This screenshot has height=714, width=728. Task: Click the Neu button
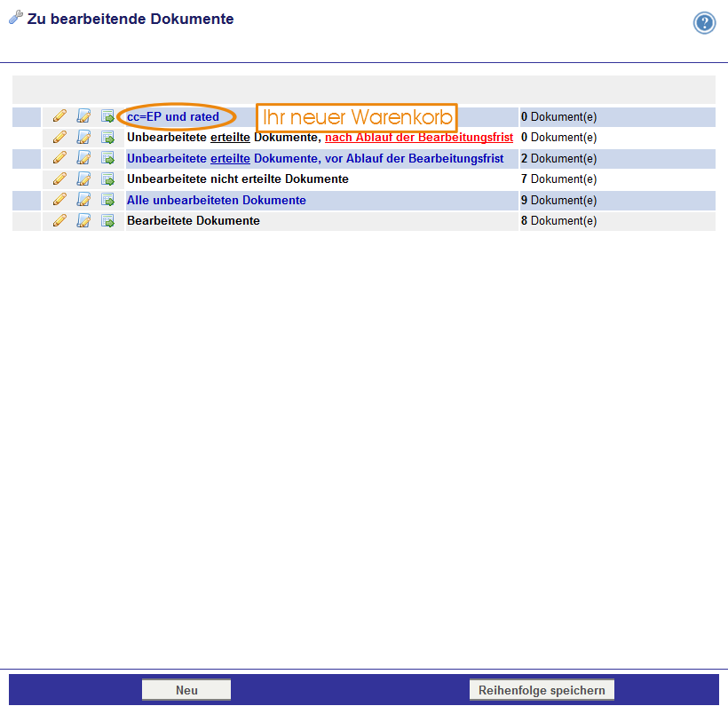[x=186, y=690]
